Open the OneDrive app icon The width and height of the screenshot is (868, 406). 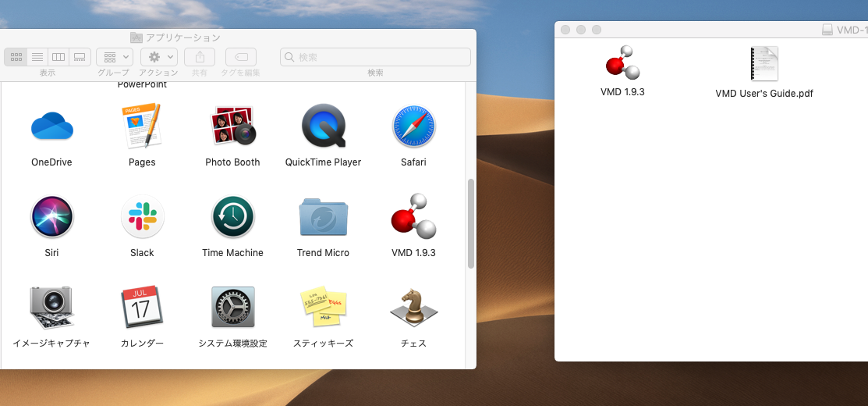tap(52, 126)
